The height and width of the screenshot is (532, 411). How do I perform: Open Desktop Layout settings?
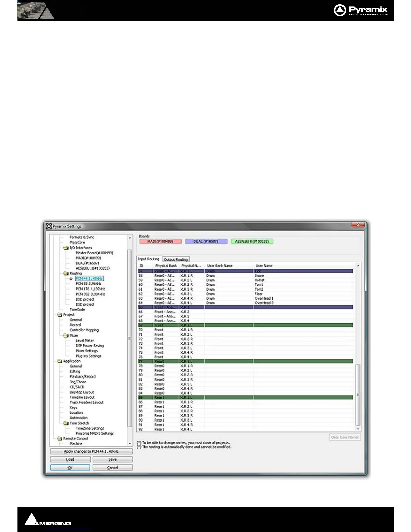pos(82,392)
